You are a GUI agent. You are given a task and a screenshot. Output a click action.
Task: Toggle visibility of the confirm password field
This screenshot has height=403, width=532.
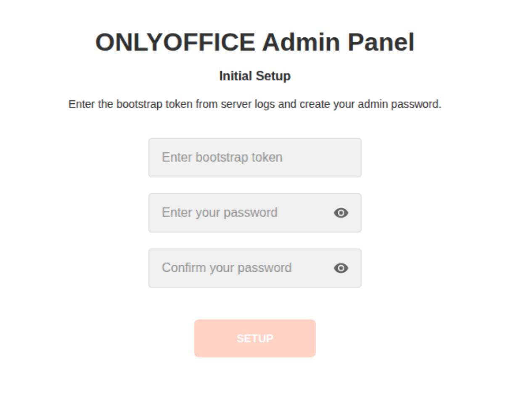coord(341,268)
